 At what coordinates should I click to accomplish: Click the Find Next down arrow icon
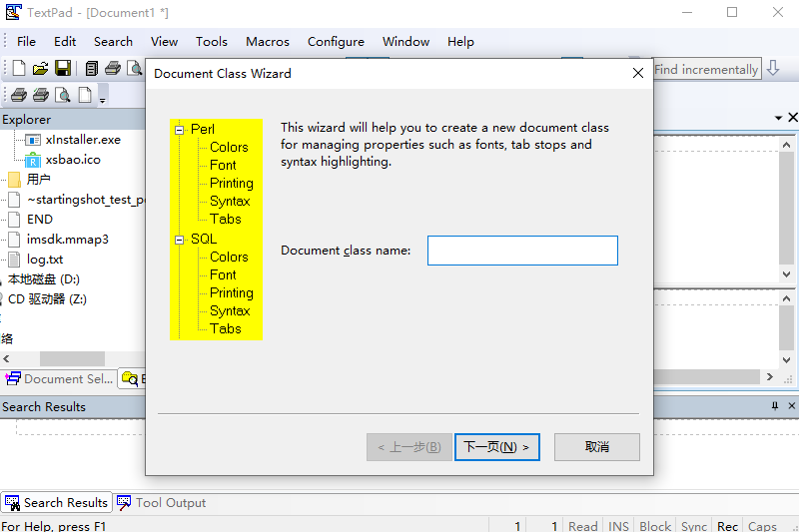click(773, 69)
